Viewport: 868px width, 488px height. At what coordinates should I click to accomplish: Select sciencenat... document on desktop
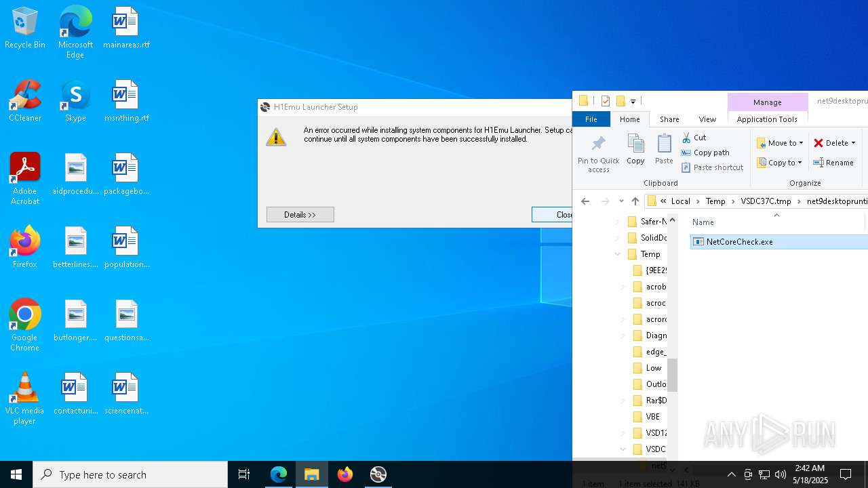[126, 394]
